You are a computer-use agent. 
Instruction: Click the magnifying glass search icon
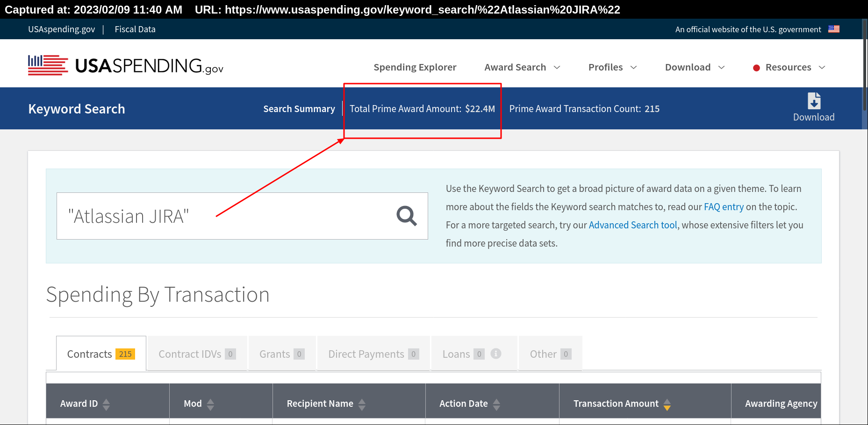407,216
